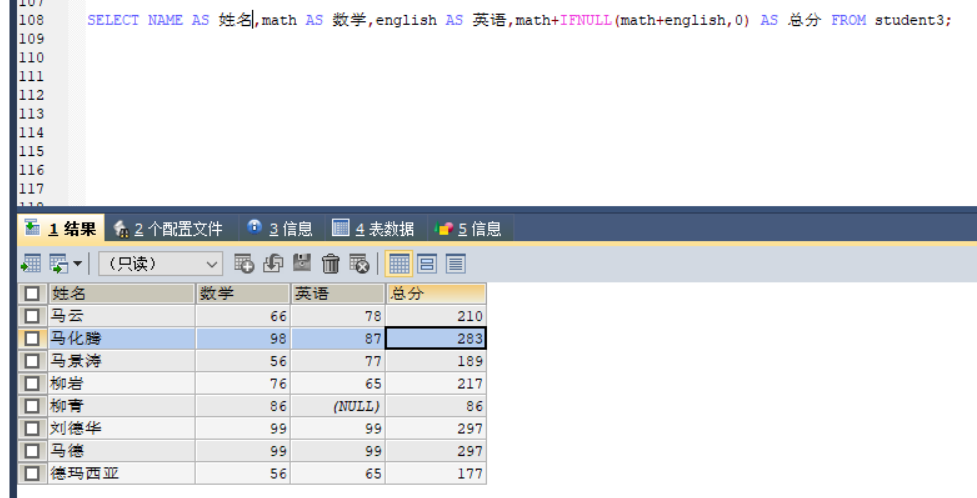Click the english cell 78 for 马云
Viewport: 977px width, 498px height.
click(x=338, y=316)
